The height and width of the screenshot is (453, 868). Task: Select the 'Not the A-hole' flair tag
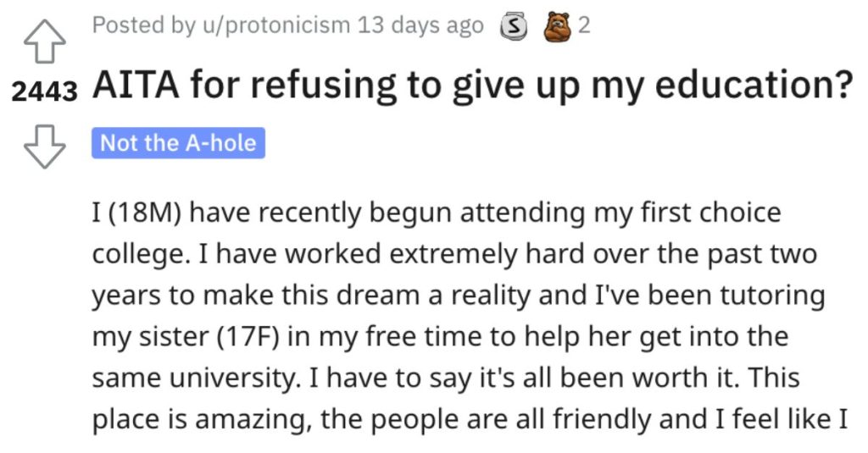pyautogui.click(x=178, y=143)
